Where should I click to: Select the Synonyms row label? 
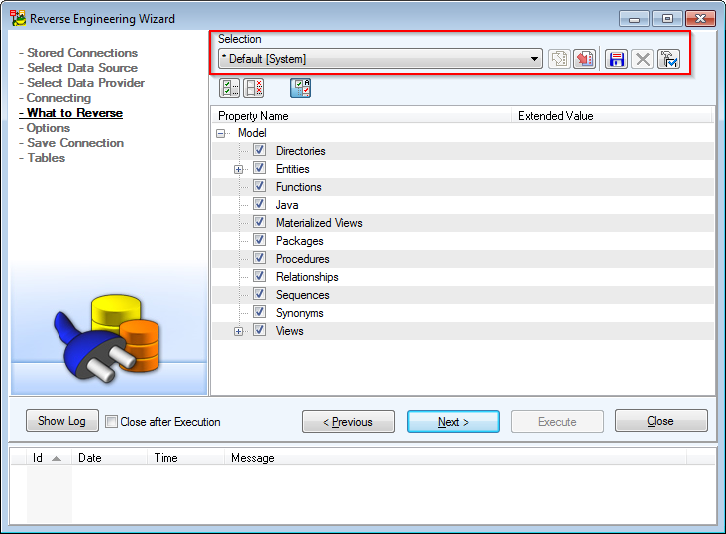tap(300, 313)
